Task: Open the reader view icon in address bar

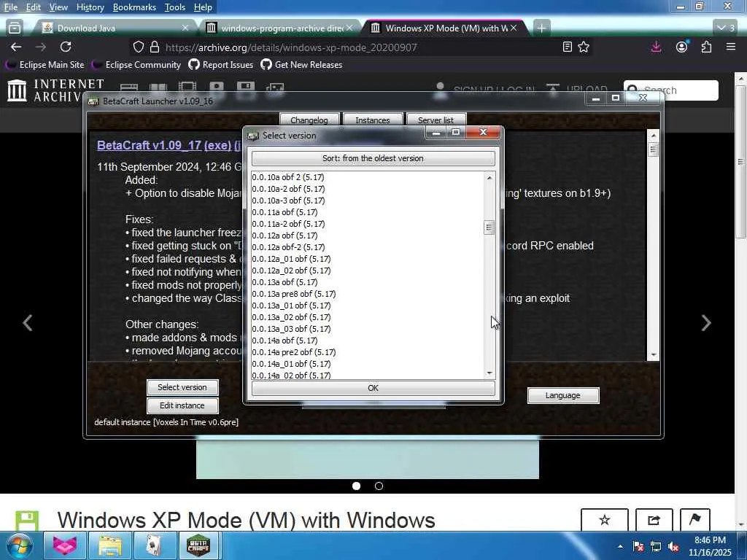Action: point(567,47)
